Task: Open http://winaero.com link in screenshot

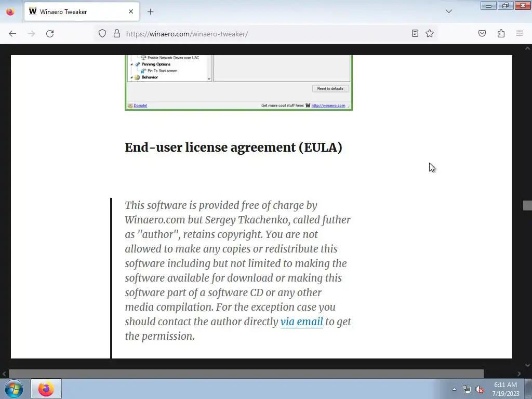Action: pos(328,105)
